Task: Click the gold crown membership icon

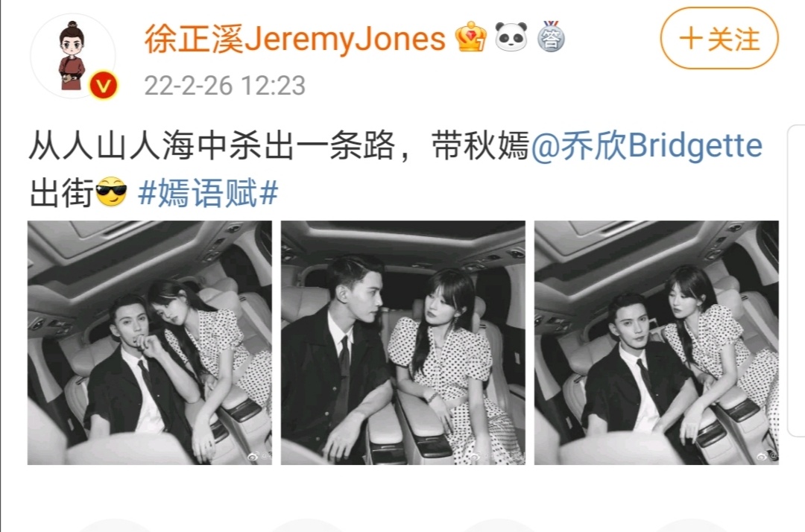Action: tap(471, 37)
